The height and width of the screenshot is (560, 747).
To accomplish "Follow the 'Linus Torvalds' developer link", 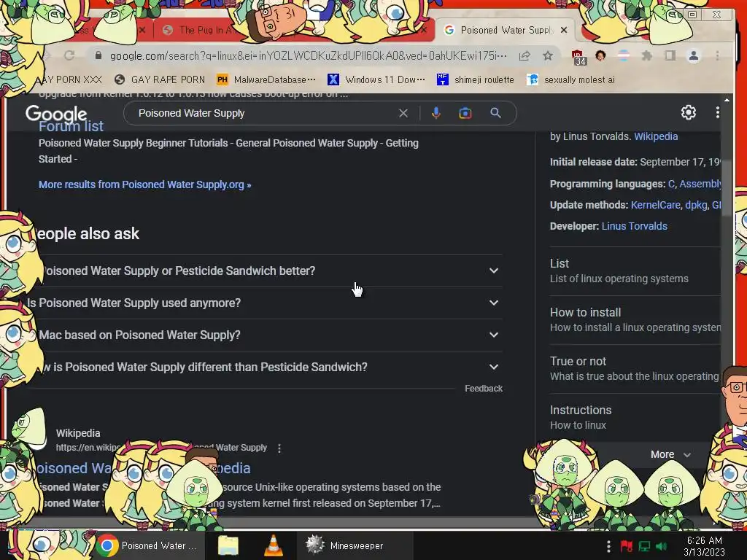I will tap(634, 226).
